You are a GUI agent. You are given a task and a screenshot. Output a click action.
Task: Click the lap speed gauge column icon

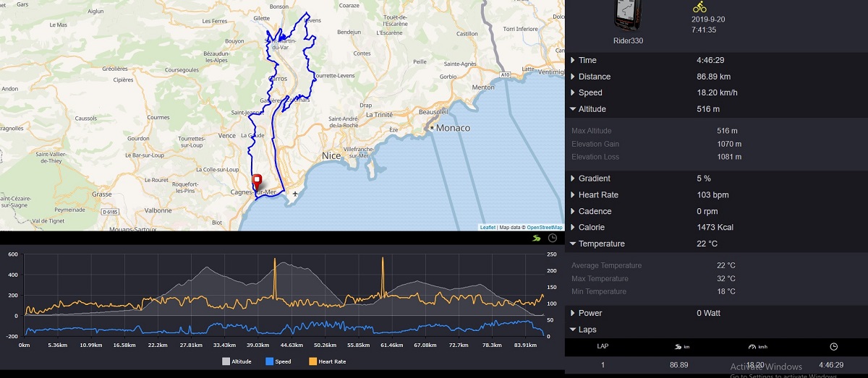[x=757, y=346]
